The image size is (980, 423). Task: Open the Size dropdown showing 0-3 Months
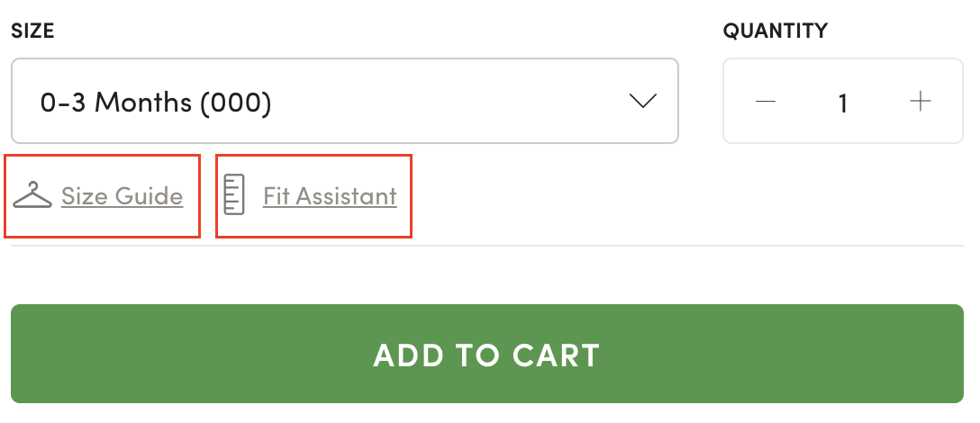[344, 101]
